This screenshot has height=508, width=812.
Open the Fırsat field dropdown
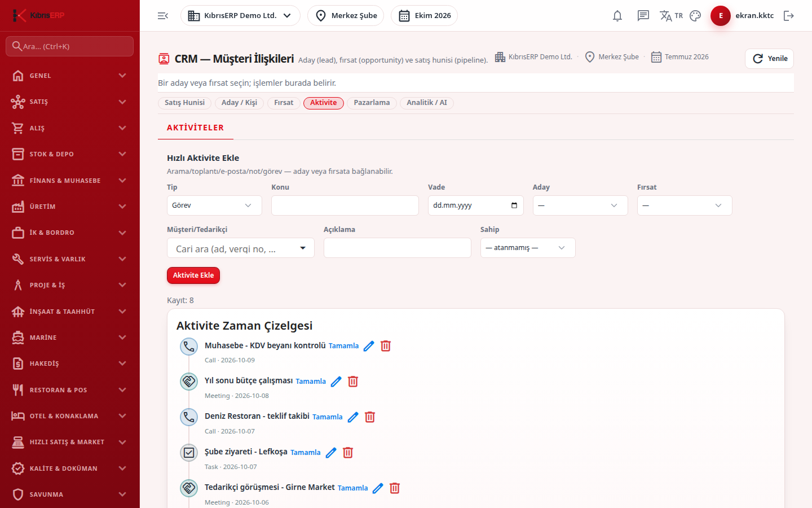(685, 205)
